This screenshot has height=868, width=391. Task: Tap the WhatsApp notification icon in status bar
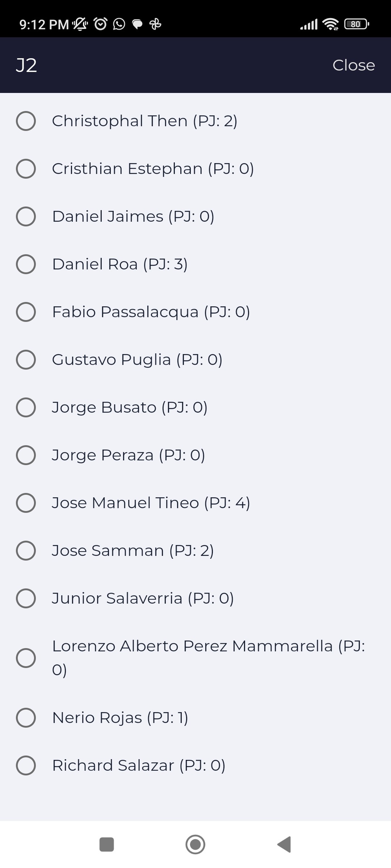coord(119,24)
